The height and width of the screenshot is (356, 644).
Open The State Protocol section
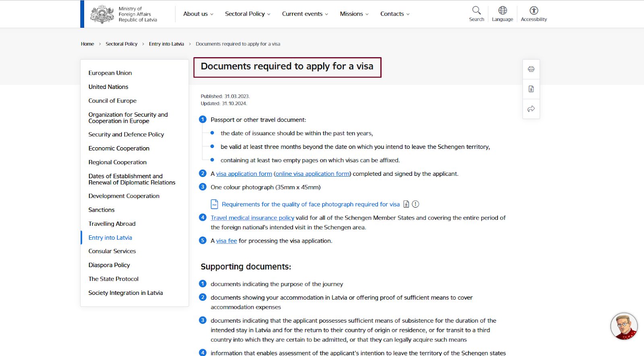pyautogui.click(x=114, y=279)
